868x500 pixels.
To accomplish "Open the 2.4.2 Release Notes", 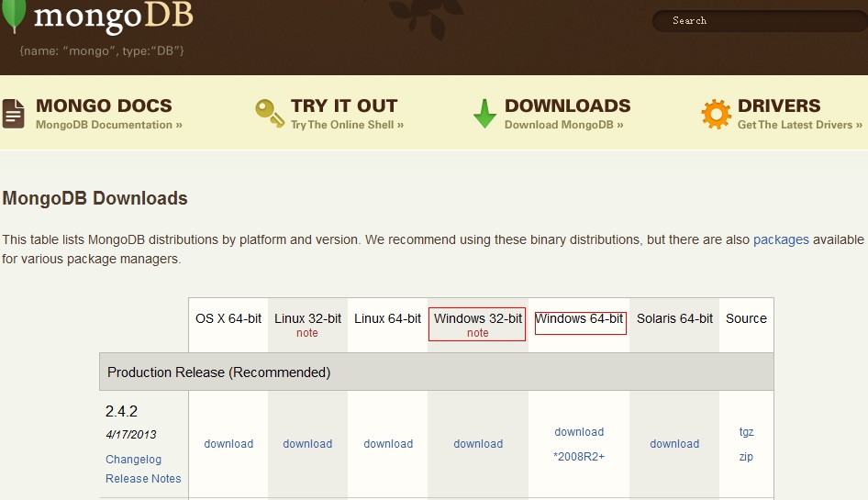I will [143, 478].
